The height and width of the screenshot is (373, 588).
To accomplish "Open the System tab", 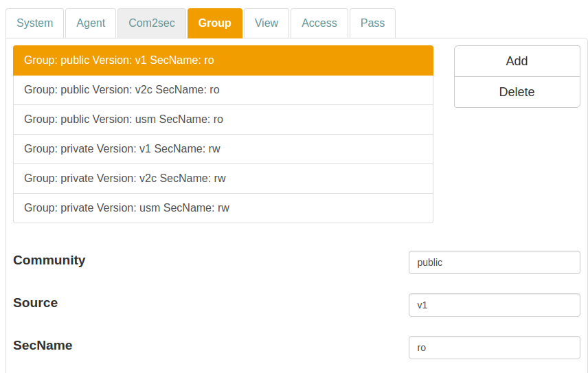I will (35, 23).
